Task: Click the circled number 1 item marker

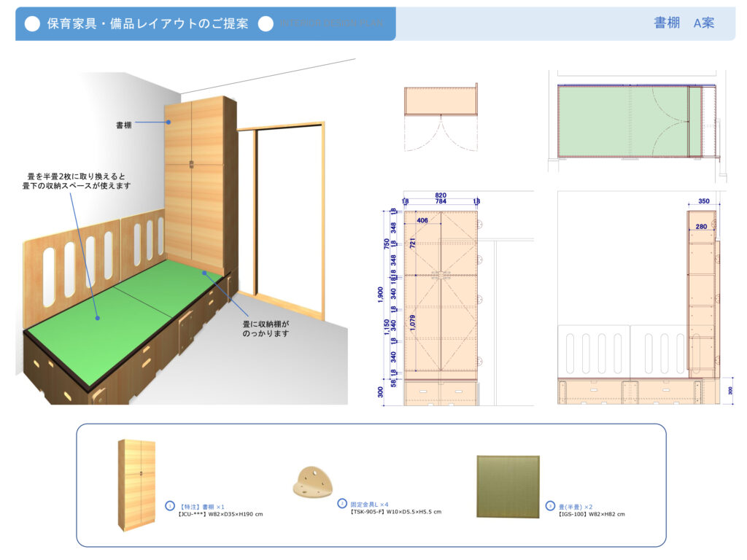Action: (x=169, y=505)
